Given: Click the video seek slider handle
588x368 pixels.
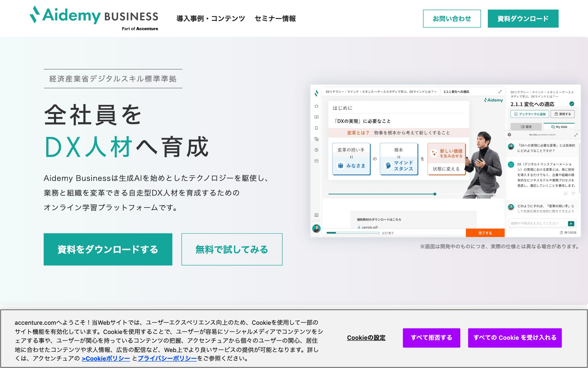Looking at the screenshot, I should 435,194.
